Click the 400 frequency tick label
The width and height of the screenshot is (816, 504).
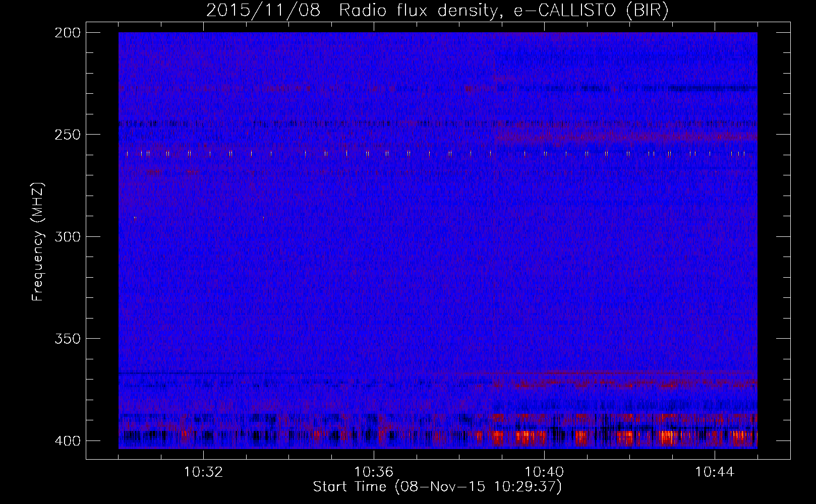67,441
